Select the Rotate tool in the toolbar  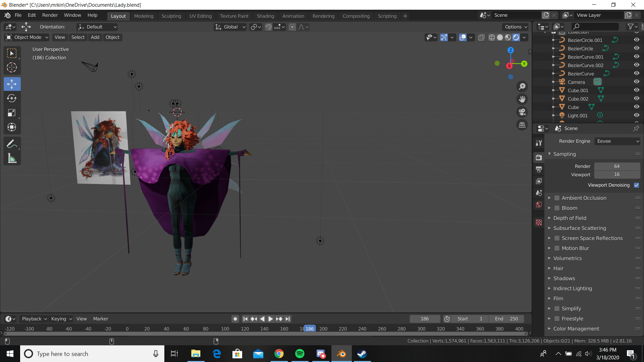pyautogui.click(x=12, y=98)
